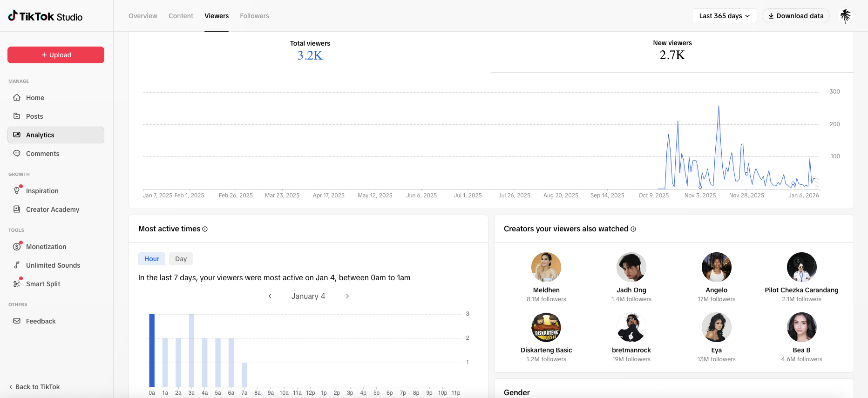
Task: Click the 3a bar in hourly chart
Action: pos(191,351)
